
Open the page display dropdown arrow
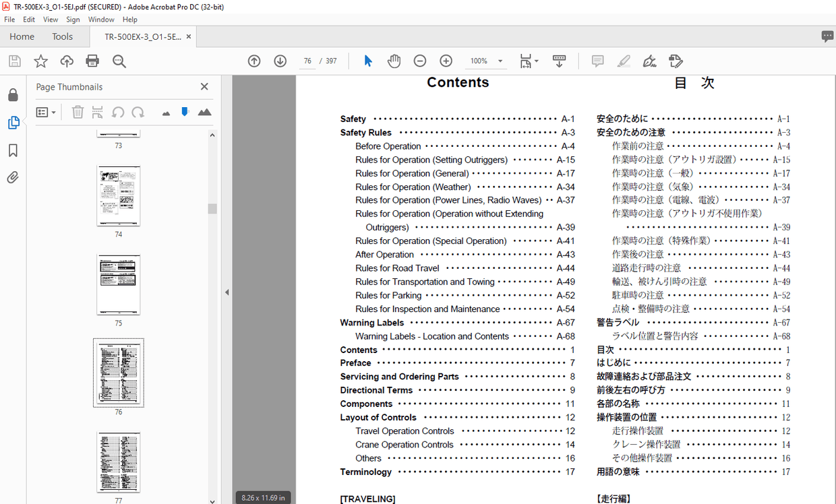tap(537, 61)
